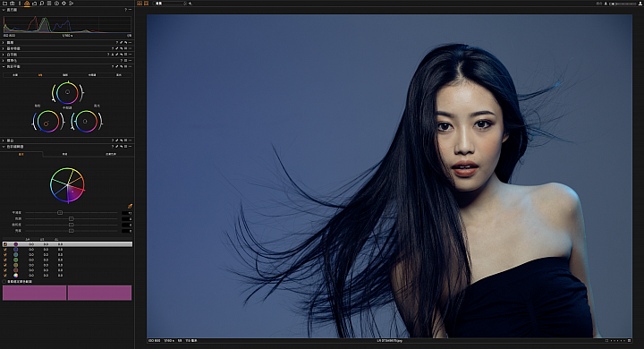
Task: Reset the Color Balance panel adjustments
Action: pyautogui.click(x=121, y=66)
